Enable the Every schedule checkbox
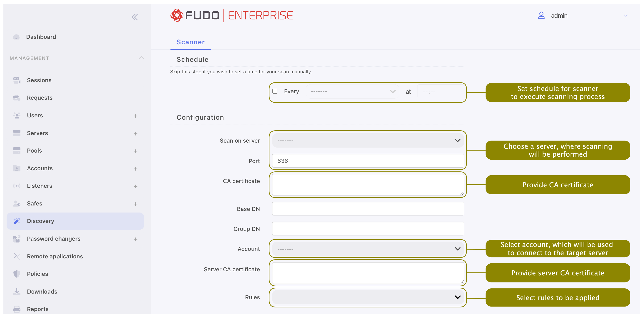 pos(275,91)
